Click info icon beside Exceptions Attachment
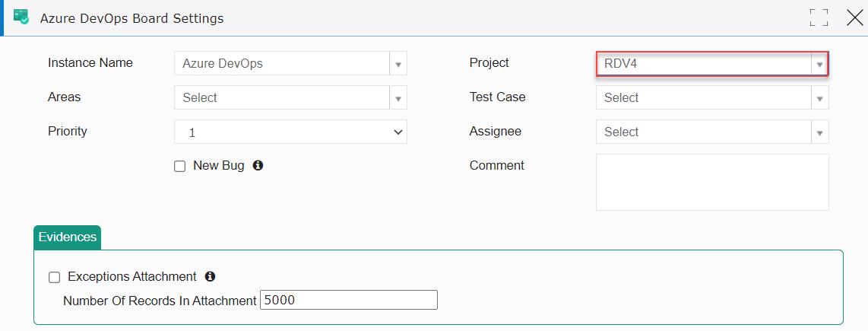 (210, 276)
